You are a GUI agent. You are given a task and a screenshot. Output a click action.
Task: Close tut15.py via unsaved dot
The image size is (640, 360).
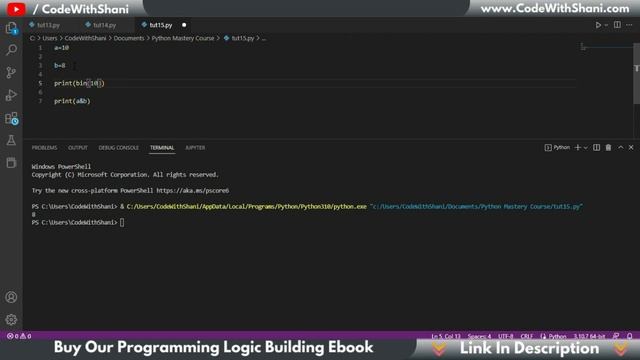184,25
